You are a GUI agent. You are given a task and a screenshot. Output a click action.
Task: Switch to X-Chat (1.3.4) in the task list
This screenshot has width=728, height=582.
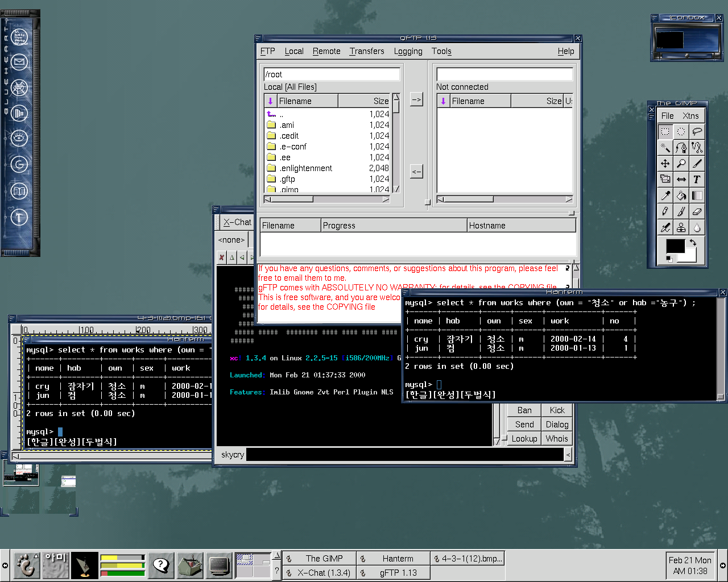320,573
